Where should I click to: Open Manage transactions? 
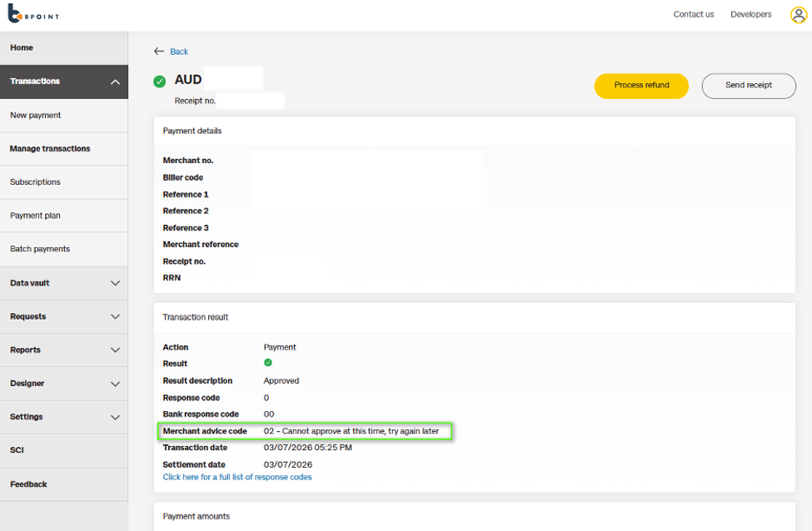coord(64,148)
